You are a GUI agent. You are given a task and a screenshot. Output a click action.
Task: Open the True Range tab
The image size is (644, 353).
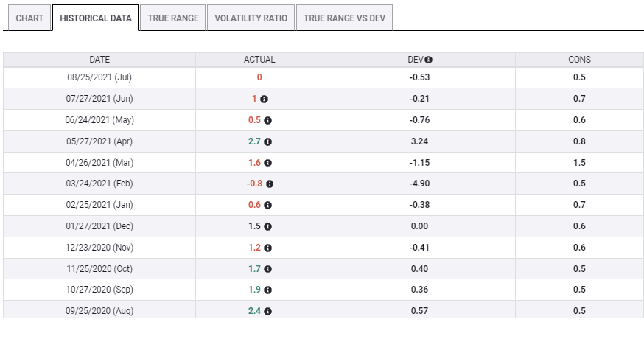coord(173,18)
